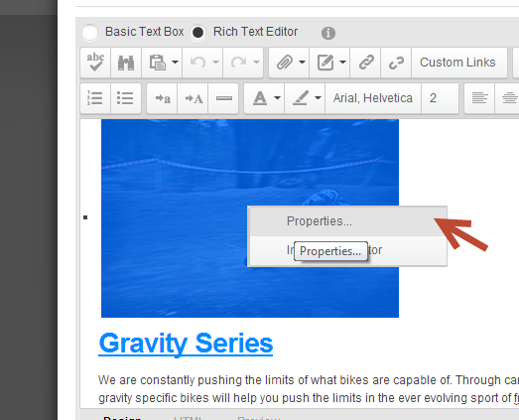Viewport: 519px width, 420px height.
Task: Select the Rich Text Editor radio button
Action: (x=197, y=33)
